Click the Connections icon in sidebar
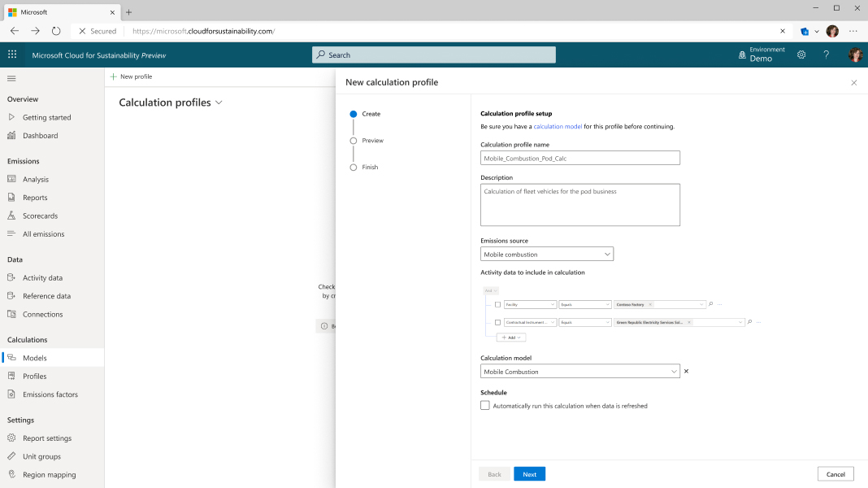 tap(11, 314)
